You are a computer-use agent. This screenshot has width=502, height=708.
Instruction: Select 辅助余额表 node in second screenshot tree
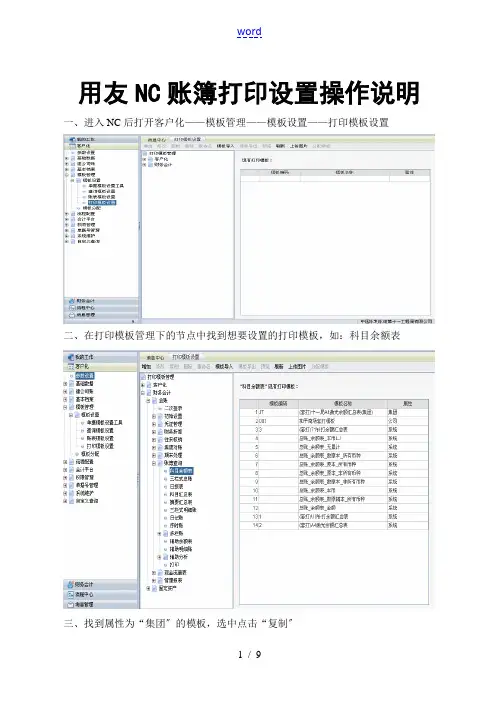(x=181, y=541)
